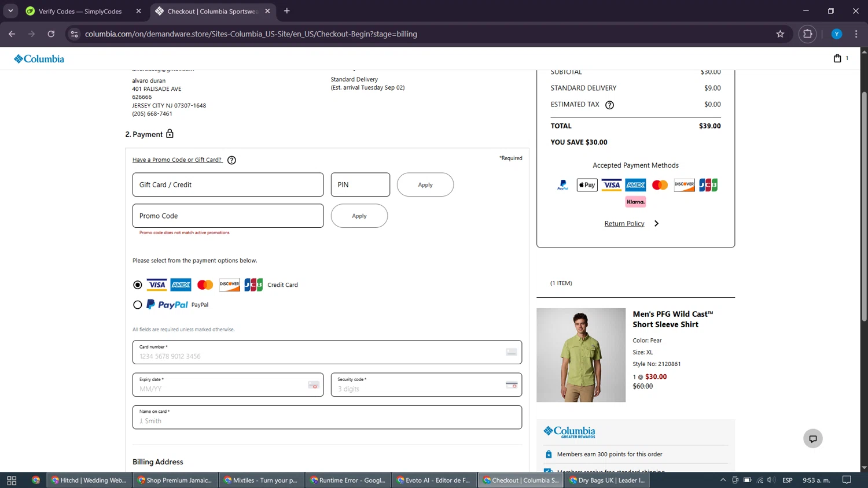The width and height of the screenshot is (868, 488).
Task: Focus the Promo Code input field
Action: [x=228, y=216]
